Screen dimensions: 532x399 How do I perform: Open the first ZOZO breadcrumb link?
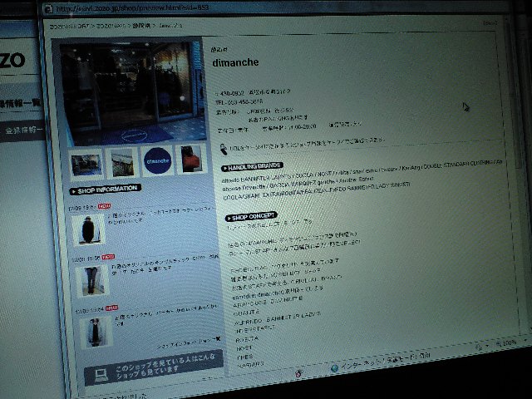[x=70, y=26]
